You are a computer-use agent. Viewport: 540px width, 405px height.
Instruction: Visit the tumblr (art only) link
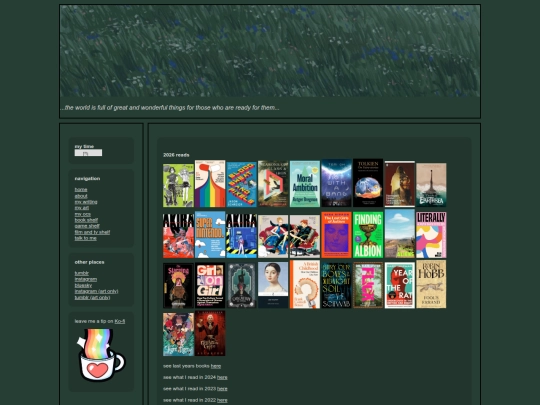(92, 297)
